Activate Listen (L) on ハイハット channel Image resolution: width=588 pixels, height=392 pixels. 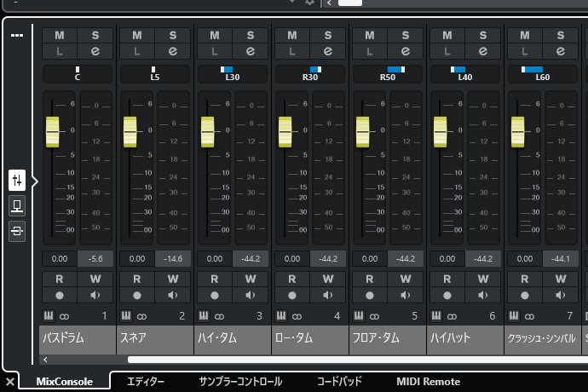pos(447,51)
